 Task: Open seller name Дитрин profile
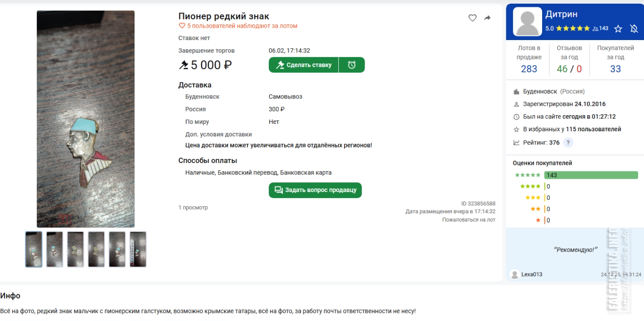[x=561, y=14]
